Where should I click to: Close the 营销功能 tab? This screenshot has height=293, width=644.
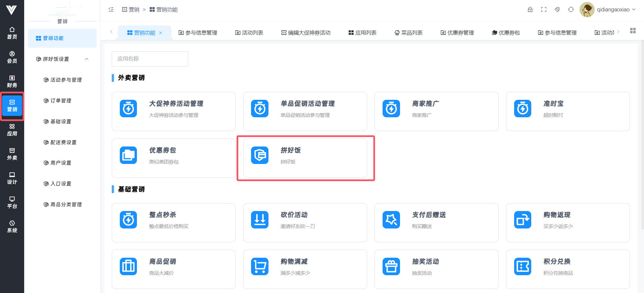[161, 33]
